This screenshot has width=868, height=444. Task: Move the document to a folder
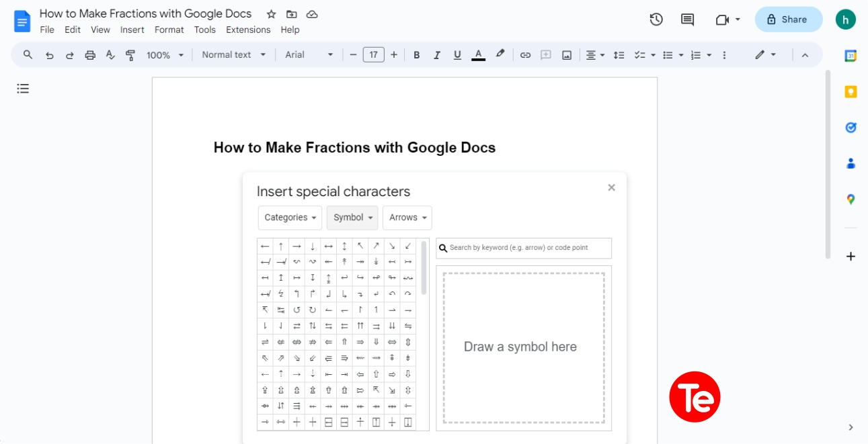[291, 14]
